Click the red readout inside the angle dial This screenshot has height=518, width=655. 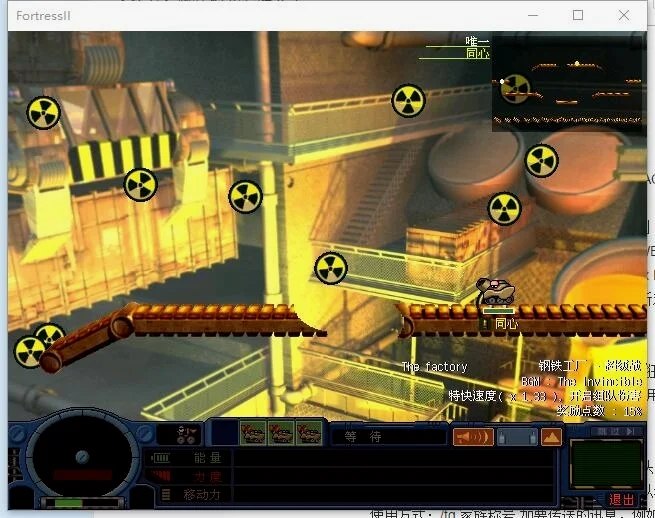[x=83, y=475]
